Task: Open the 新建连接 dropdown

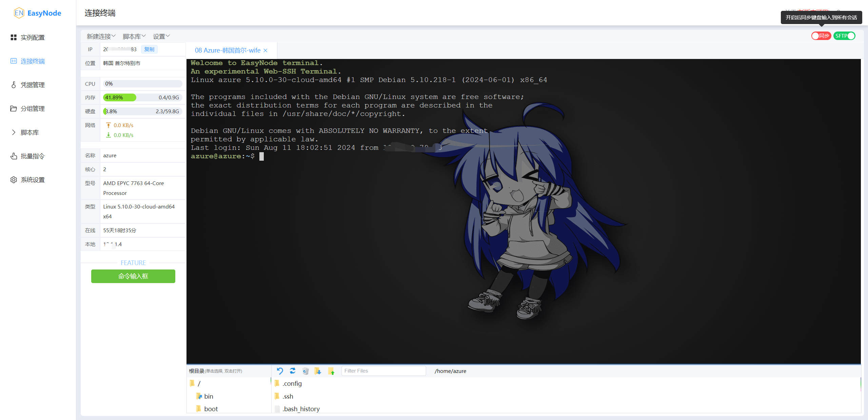Action: pyautogui.click(x=101, y=36)
